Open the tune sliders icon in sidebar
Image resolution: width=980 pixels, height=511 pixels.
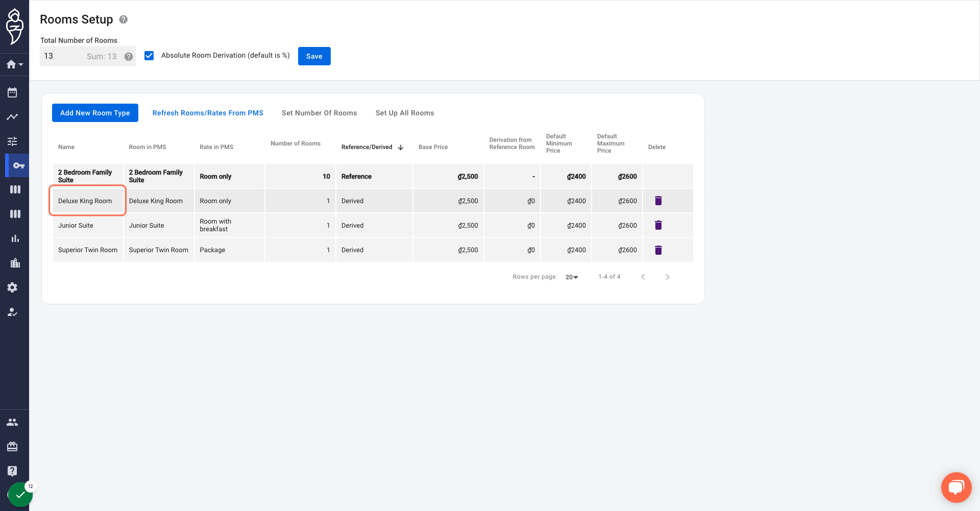point(12,141)
